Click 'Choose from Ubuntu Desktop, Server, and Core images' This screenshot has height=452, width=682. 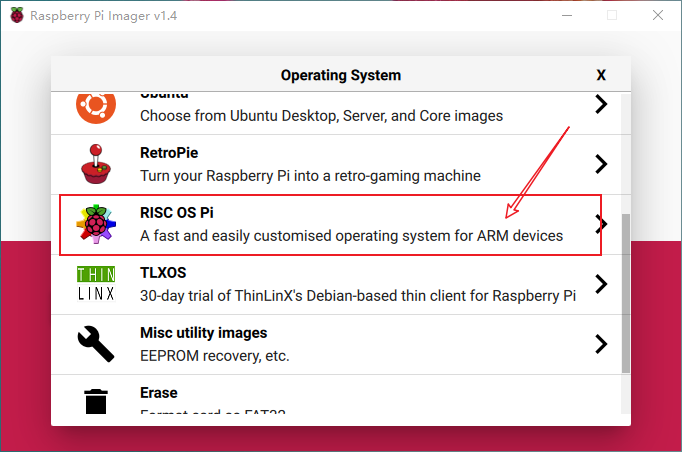(321, 116)
